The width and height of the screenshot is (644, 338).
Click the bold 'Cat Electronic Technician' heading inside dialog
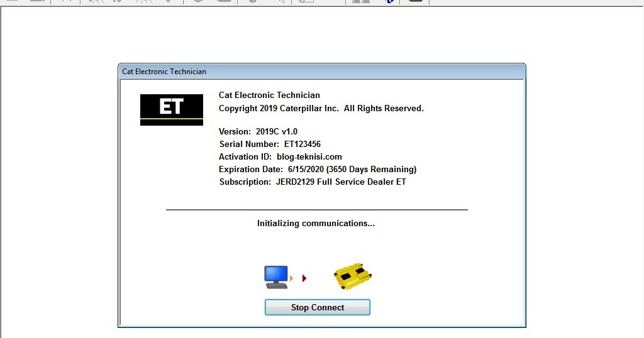[x=269, y=95]
